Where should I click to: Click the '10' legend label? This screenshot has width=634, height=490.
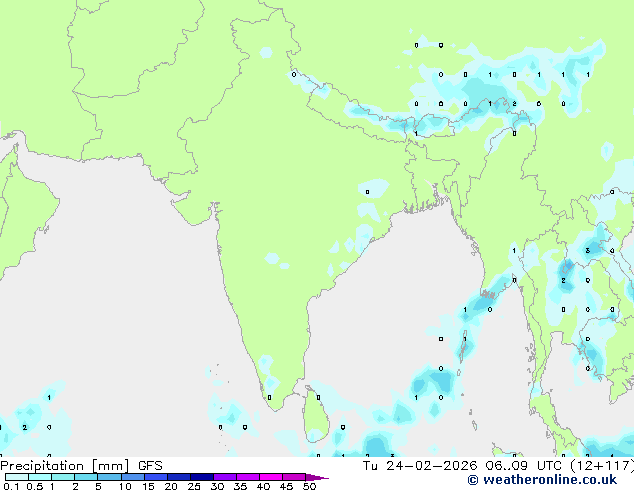click(125, 486)
